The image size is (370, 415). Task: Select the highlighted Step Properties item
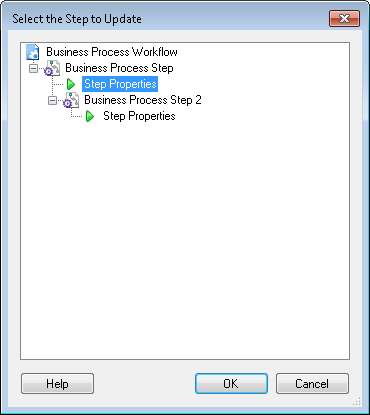(120, 84)
